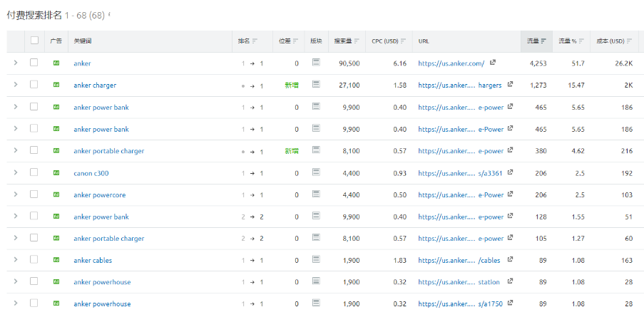Expand the anker keyword row

pos(15,63)
